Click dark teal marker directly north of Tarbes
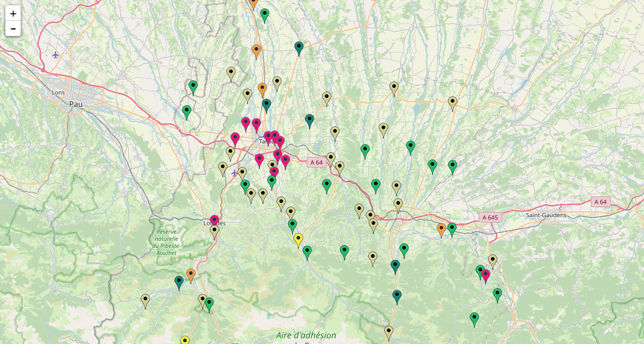644x344 pixels. tap(266, 106)
